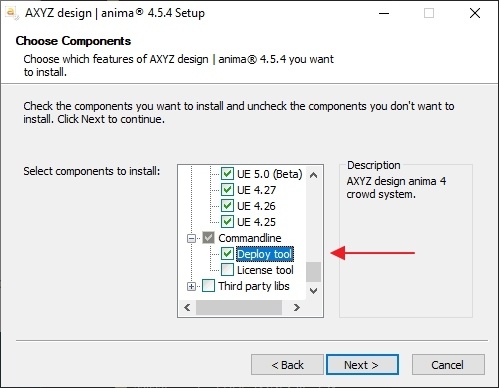Uncheck the UE 4.27 component
Viewport: 499px width, 388px height.
pos(227,190)
